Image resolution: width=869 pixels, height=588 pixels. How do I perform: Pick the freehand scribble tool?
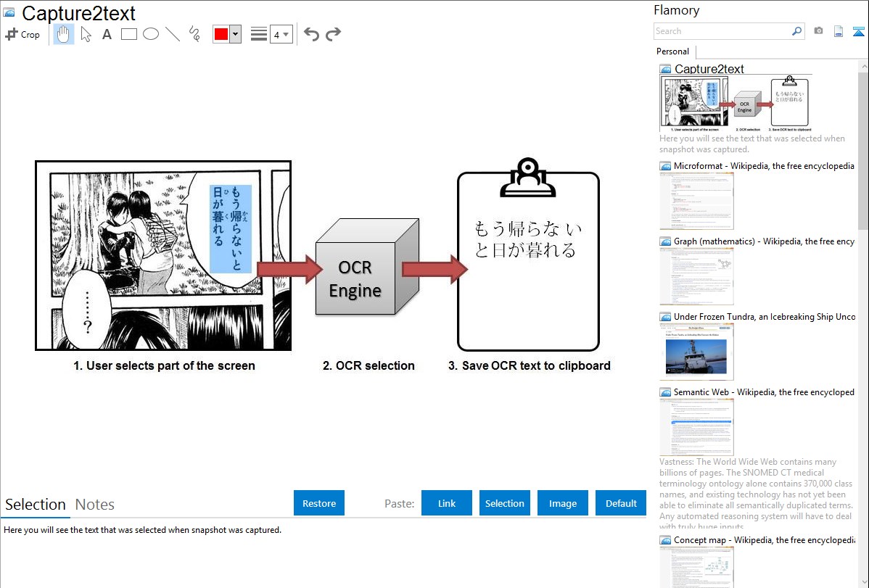point(194,34)
